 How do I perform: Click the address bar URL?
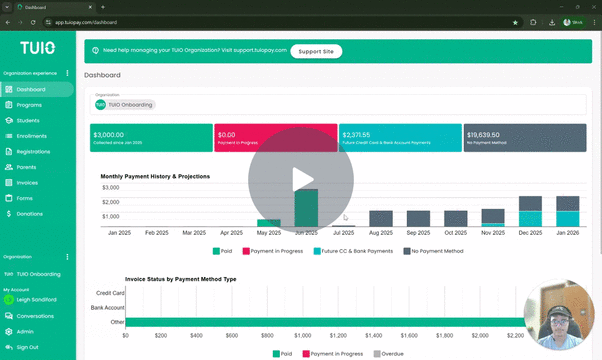(86, 22)
